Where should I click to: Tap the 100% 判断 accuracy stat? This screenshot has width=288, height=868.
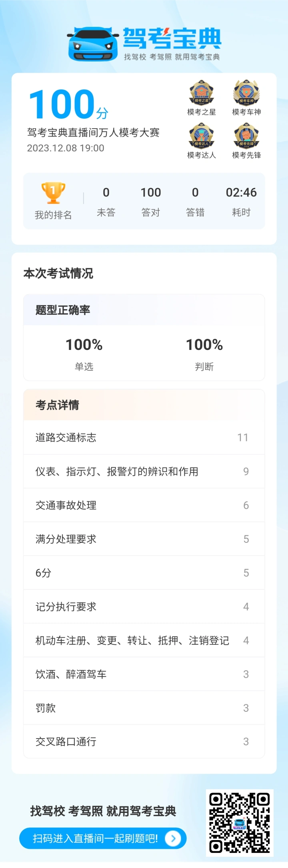[x=204, y=354]
